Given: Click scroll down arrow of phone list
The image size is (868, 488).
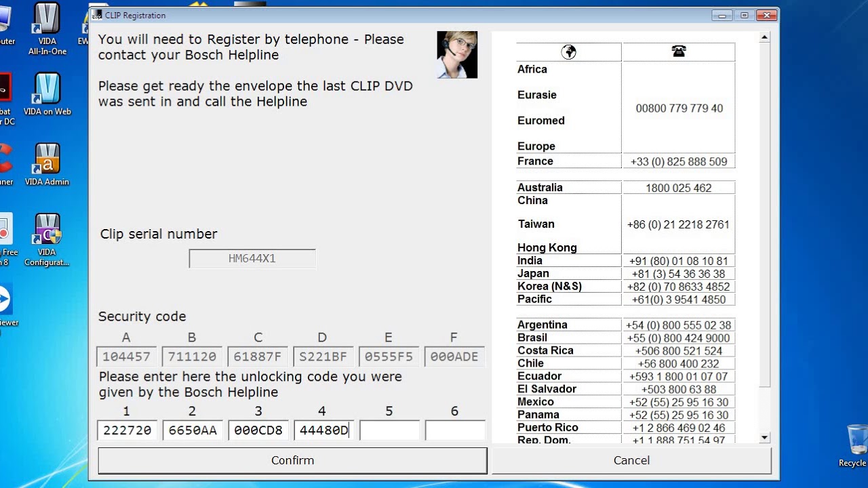Looking at the screenshot, I should coord(764,438).
